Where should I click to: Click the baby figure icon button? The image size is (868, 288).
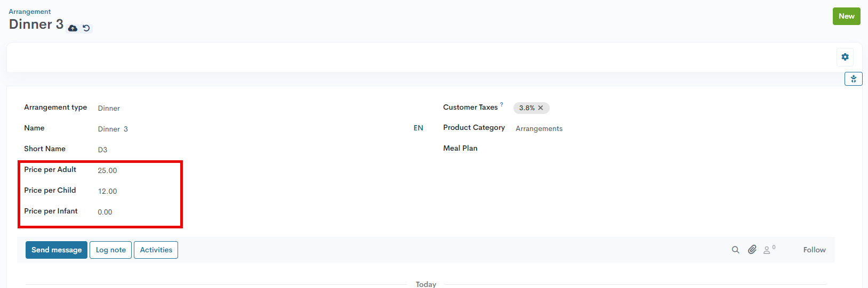tap(854, 79)
